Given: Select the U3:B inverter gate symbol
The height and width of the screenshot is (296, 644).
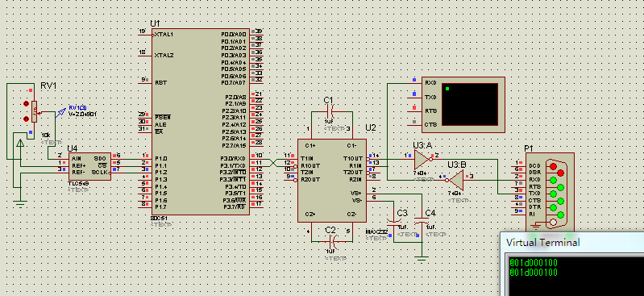Looking at the screenshot, I should (455, 180).
